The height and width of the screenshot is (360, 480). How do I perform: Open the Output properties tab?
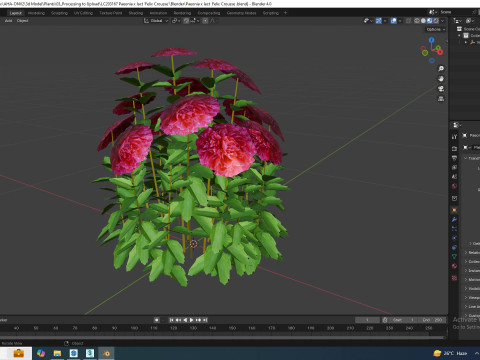coord(454,158)
